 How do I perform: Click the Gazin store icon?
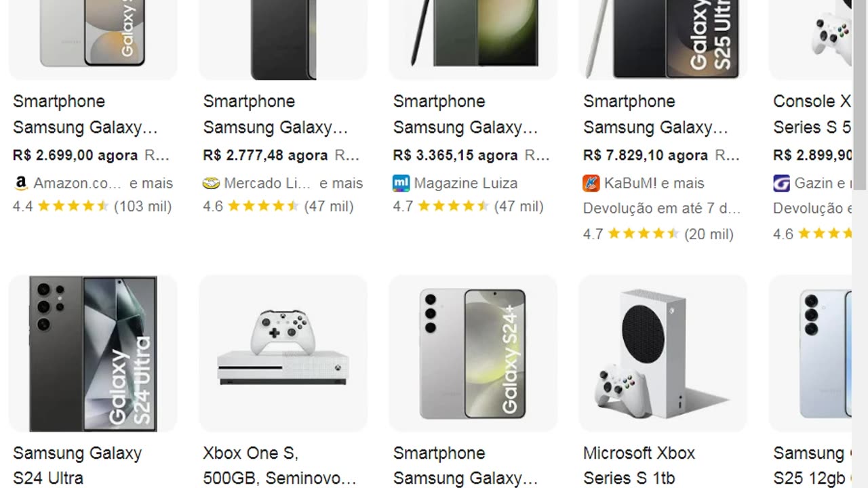pos(781,183)
